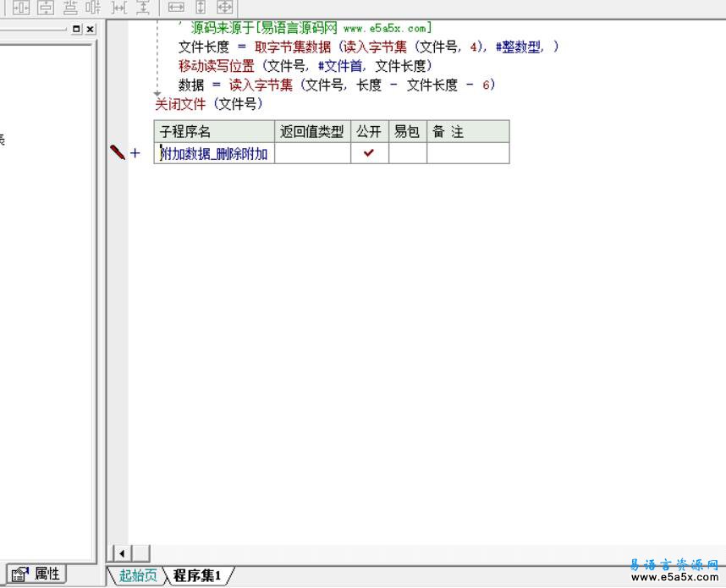The image size is (726, 588).
Task: Click the make same width icon
Action: point(176,8)
